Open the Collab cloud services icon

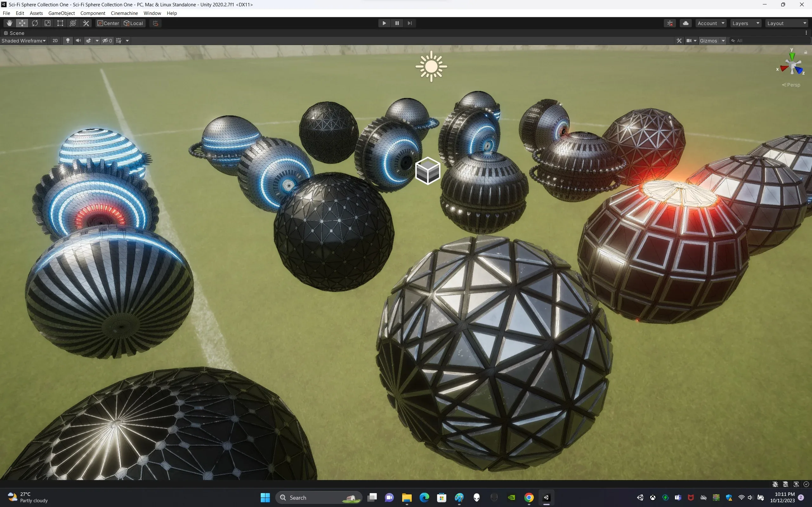[685, 23]
